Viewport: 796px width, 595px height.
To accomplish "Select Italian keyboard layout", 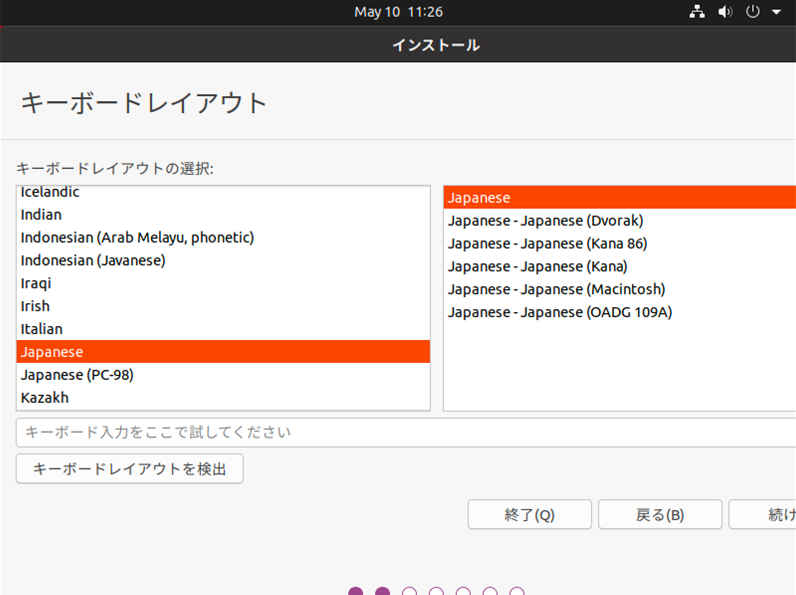I will [42, 329].
